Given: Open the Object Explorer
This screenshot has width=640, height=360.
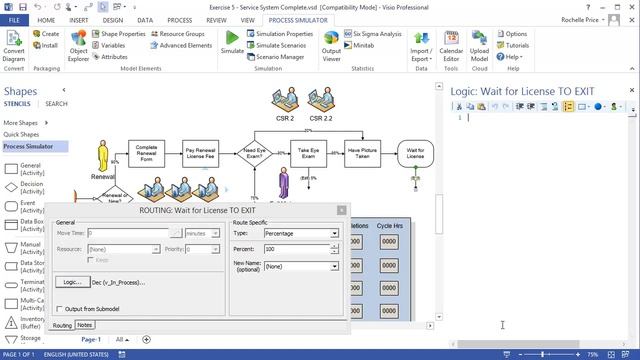Looking at the screenshot, I should click(78, 46).
